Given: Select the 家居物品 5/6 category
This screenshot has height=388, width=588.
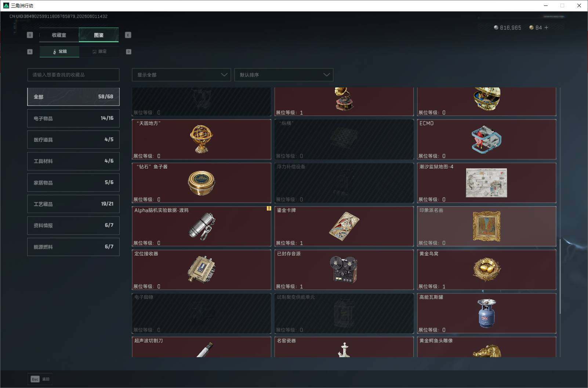Looking at the screenshot, I should 73,183.
